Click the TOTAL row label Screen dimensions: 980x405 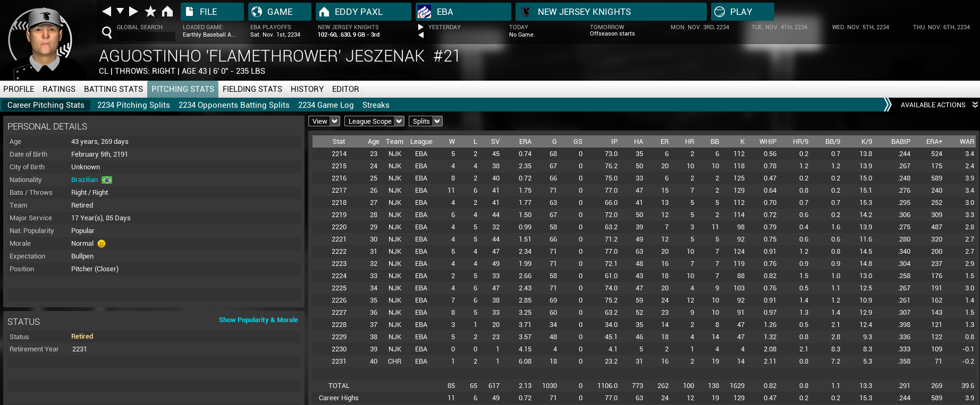pos(339,386)
